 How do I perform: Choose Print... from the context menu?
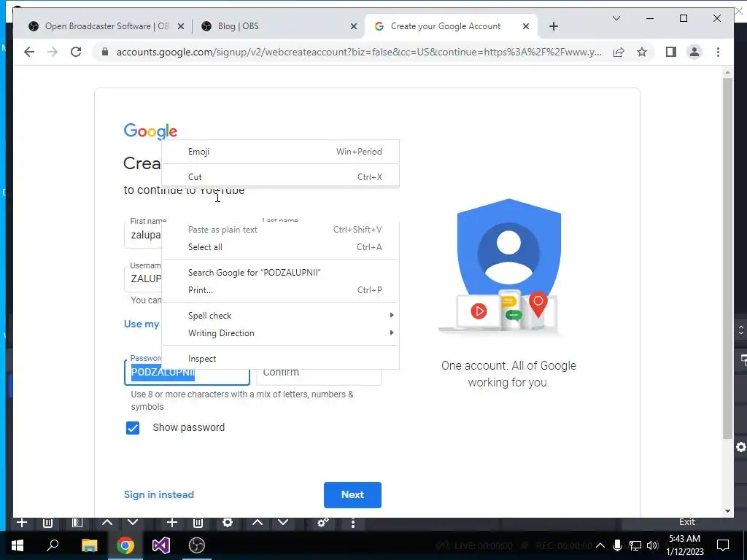point(280,290)
